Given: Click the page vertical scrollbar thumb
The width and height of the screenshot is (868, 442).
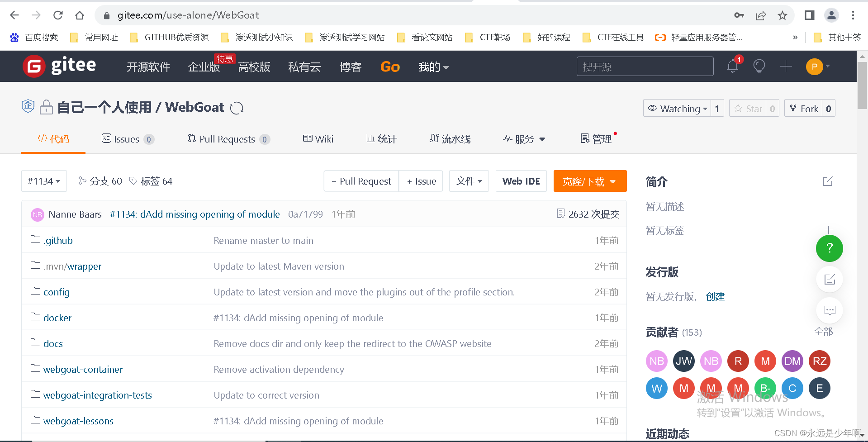Looking at the screenshot, I should [x=863, y=86].
